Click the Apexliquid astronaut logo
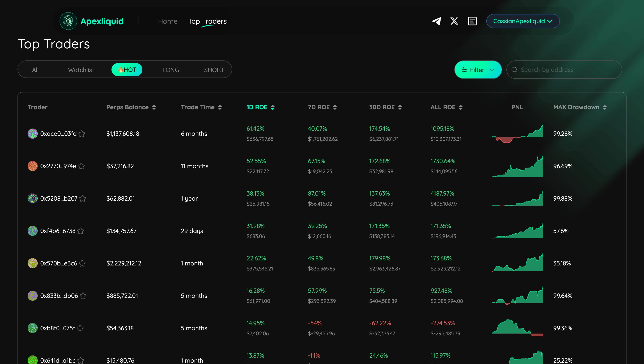644x364 pixels. (x=68, y=21)
